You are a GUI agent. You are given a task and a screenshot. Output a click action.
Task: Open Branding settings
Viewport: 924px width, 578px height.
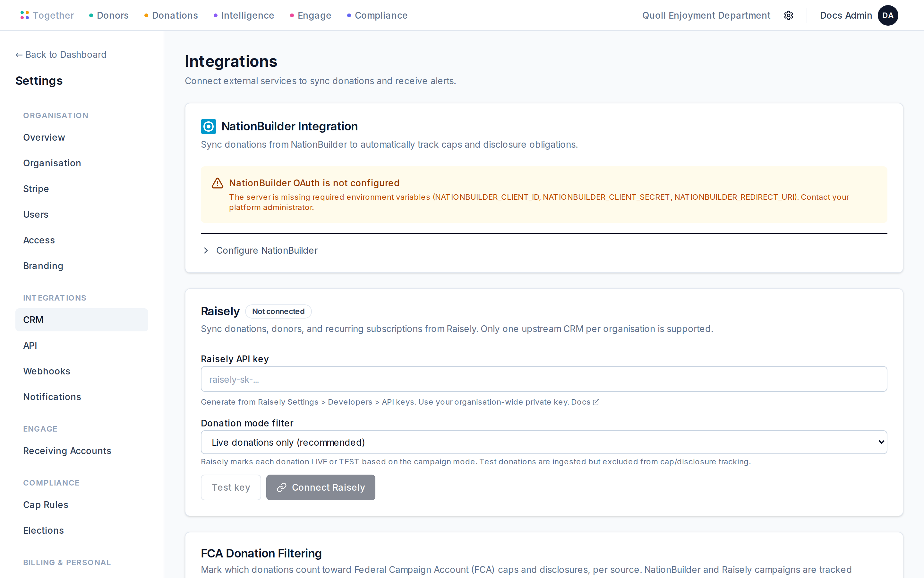click(82, 266)
